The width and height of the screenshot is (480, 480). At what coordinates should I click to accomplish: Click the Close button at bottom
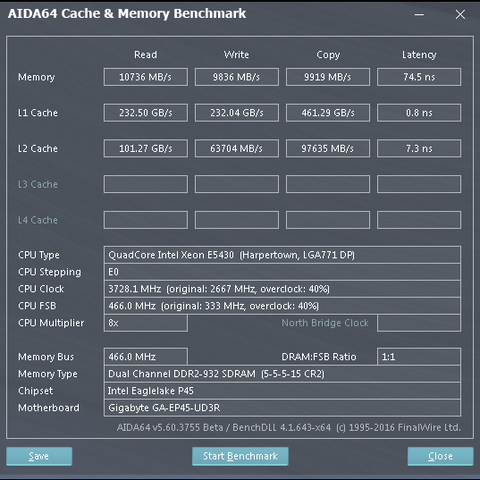(x=440, y=456)
